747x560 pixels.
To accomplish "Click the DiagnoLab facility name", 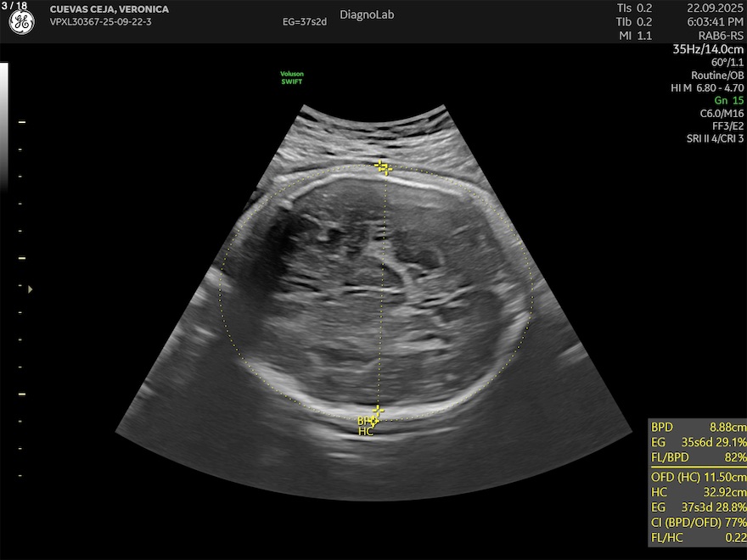I will pyautogui.click(x=367, y=15).
